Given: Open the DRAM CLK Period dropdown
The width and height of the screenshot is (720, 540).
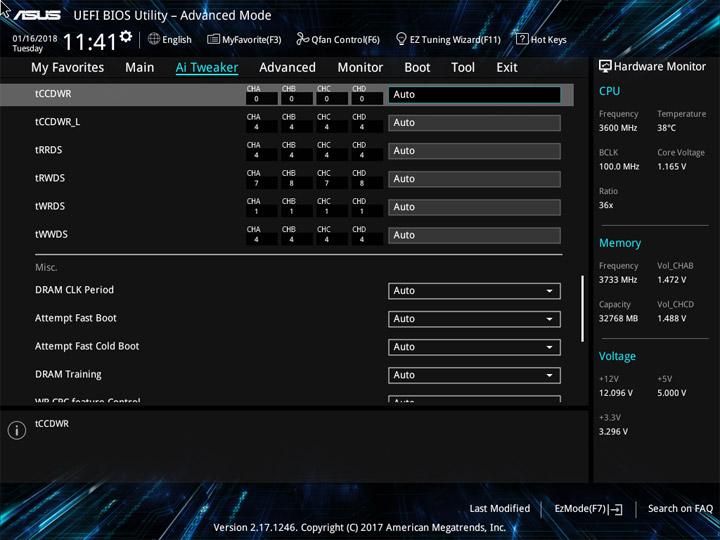Looking at the screenshot, I should 474,291.
